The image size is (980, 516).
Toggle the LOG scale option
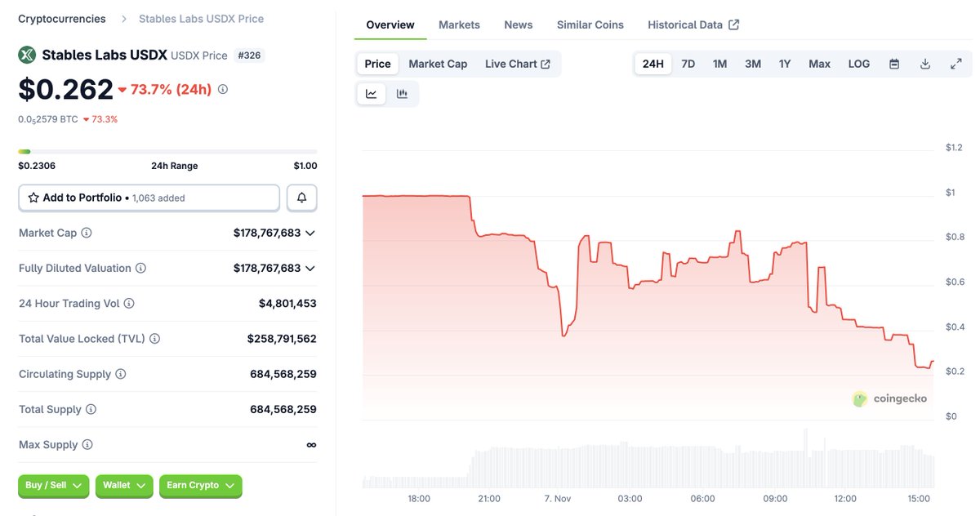tap(859, 64)
